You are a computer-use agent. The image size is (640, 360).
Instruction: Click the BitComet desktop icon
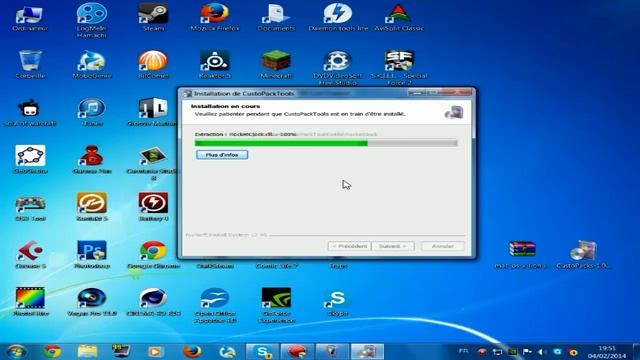(x=153, y=64)
